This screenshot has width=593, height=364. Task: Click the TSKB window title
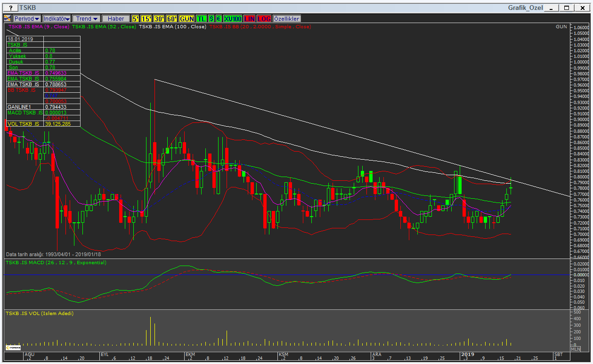29,8
